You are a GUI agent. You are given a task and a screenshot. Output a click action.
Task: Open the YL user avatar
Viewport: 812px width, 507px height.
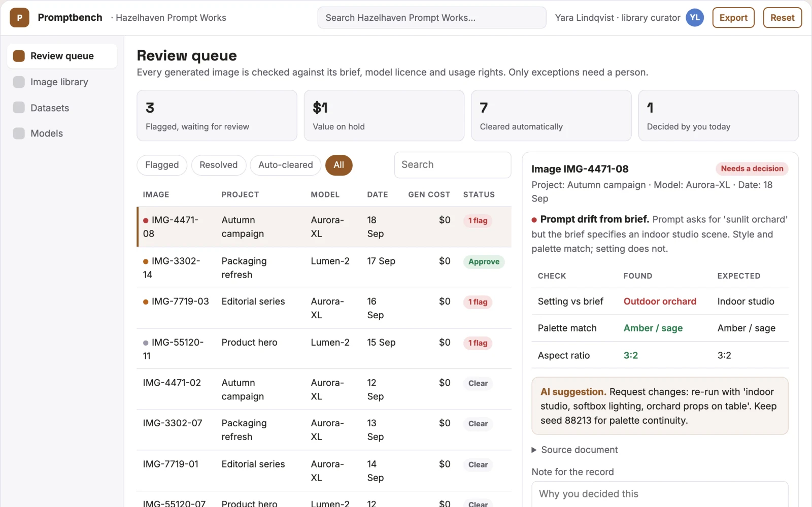[695, 18]
